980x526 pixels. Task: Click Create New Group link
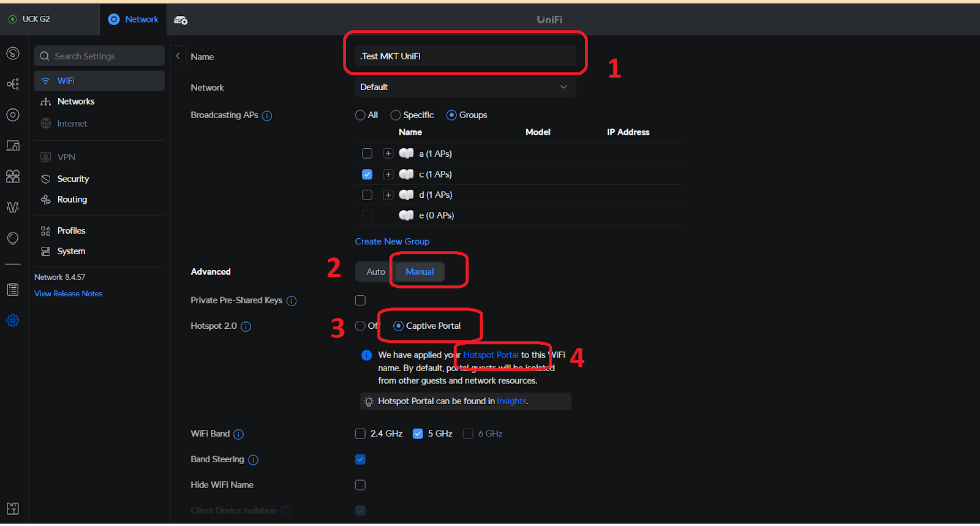tap(392, 242)
